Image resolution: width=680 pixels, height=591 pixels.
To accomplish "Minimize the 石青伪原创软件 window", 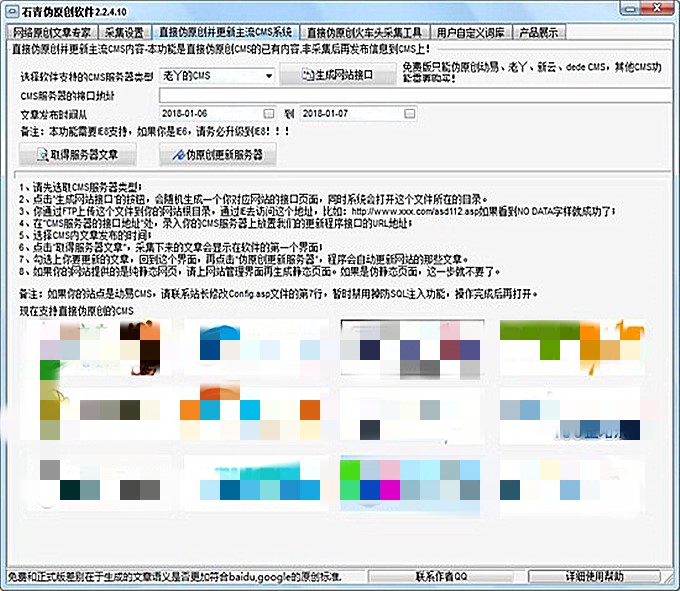I will [x=631, y=9].
